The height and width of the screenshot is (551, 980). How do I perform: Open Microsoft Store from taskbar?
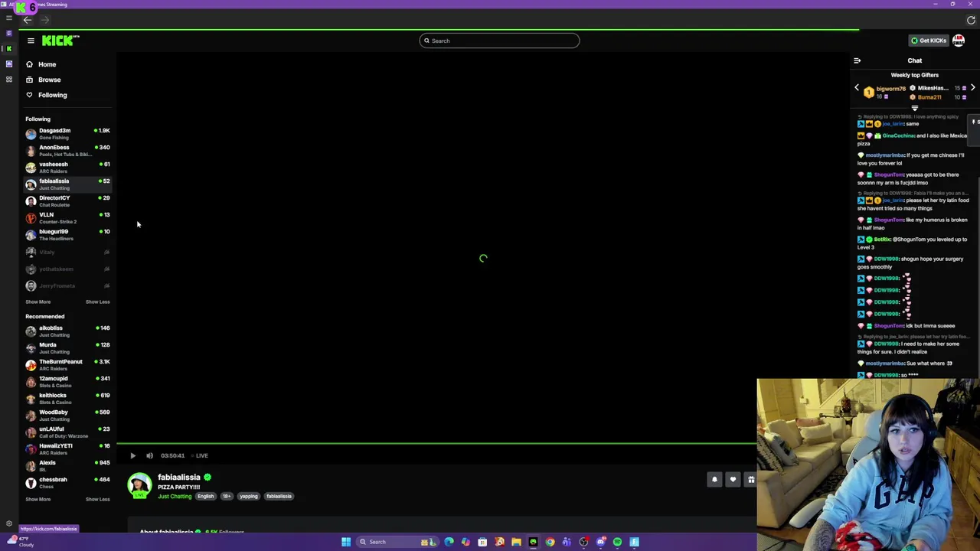482,542
